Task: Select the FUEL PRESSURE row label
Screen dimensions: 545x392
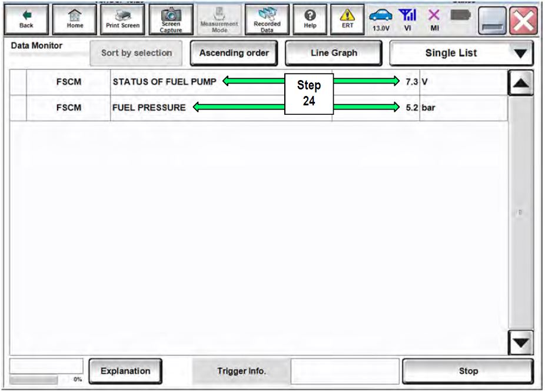Action: pyautogui.click(x=149, y=108)
